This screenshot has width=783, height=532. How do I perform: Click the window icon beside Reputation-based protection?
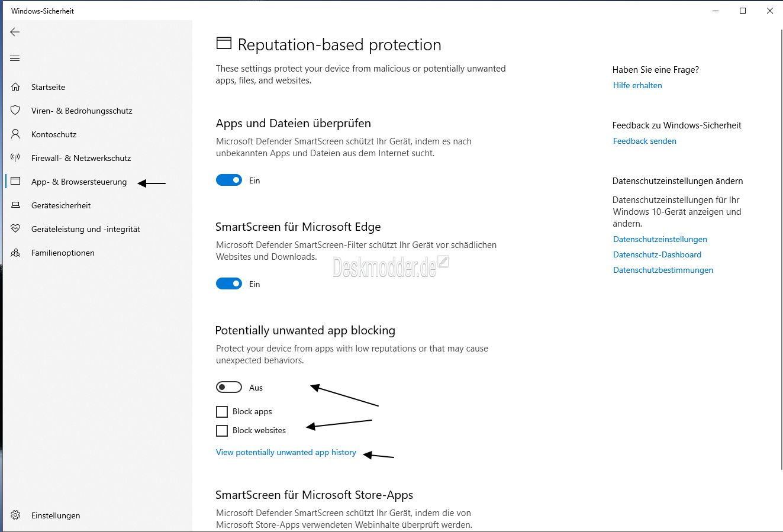pos(223,43)
